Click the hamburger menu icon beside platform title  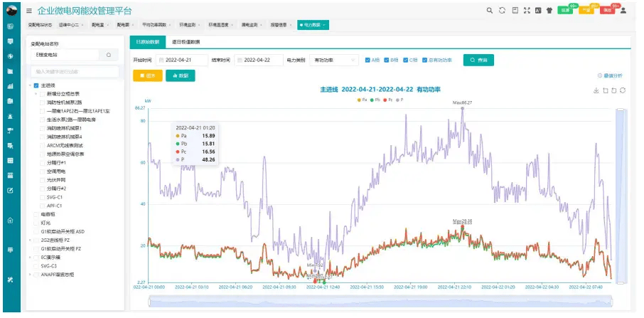pos(29,11)
